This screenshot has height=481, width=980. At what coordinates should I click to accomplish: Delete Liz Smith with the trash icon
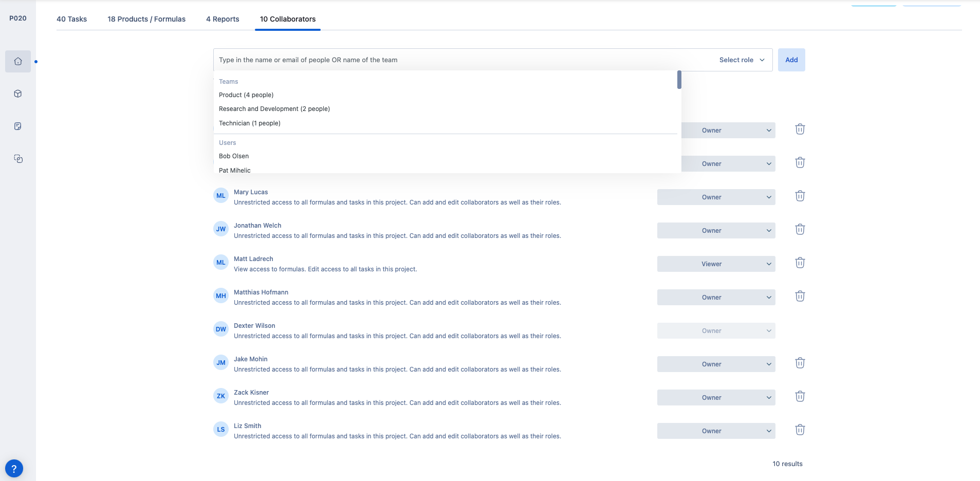pos(800,430)
